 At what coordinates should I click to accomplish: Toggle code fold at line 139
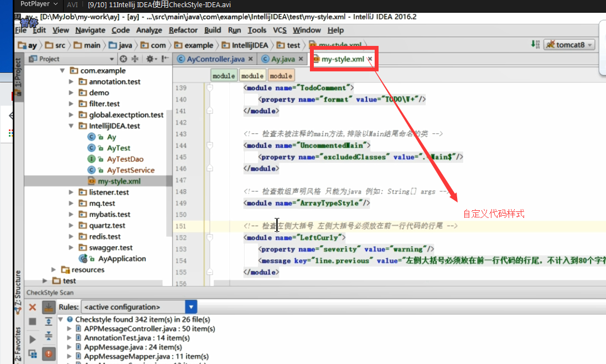coord(210,88)
